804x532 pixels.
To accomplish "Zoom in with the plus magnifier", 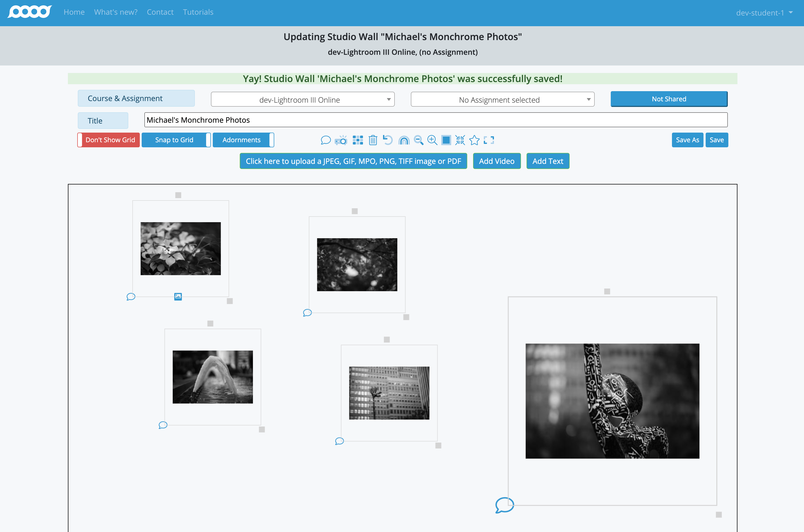I will [432, 140].
